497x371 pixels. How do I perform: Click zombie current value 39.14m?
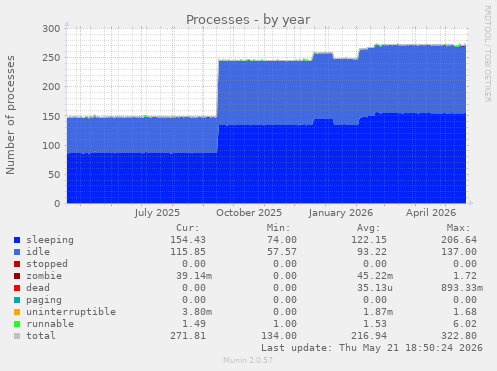click(x=194, y=276)
